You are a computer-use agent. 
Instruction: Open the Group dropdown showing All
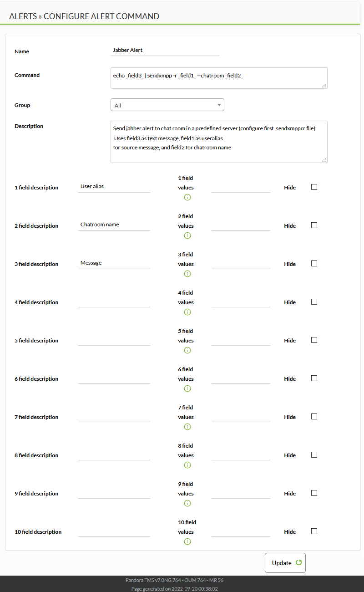click(x=167, y=105)
